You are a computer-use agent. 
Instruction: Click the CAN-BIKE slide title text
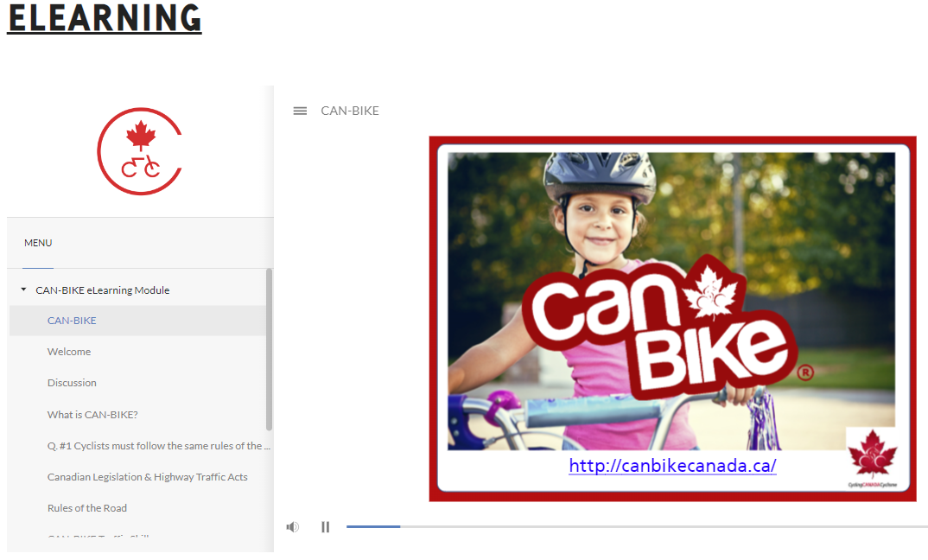pyautogui.click(x=350, y=111)
